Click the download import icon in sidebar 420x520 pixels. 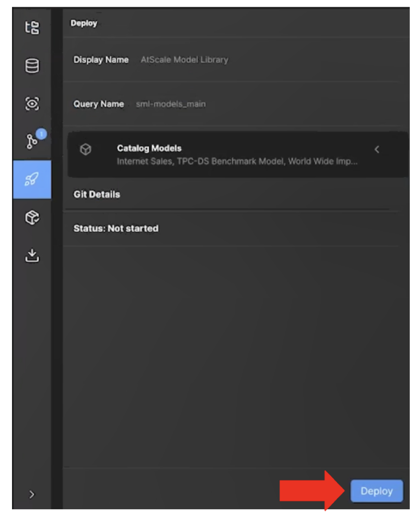coord(32,255)
